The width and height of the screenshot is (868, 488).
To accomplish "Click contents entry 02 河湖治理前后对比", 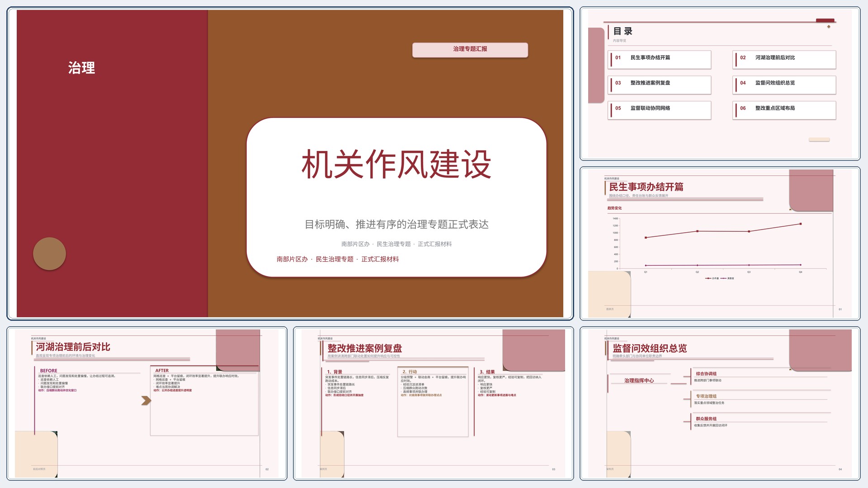I will [784, 59].
